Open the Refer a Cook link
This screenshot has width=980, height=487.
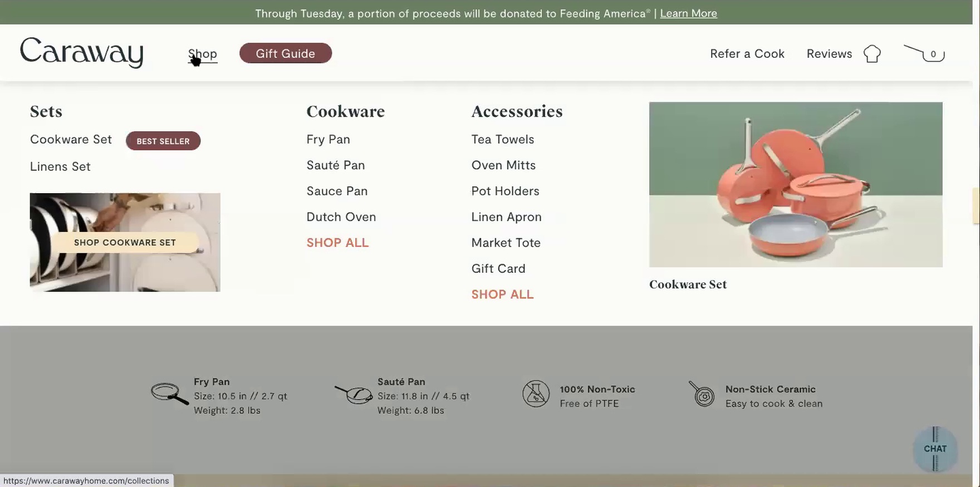click(x=747, y=54)
